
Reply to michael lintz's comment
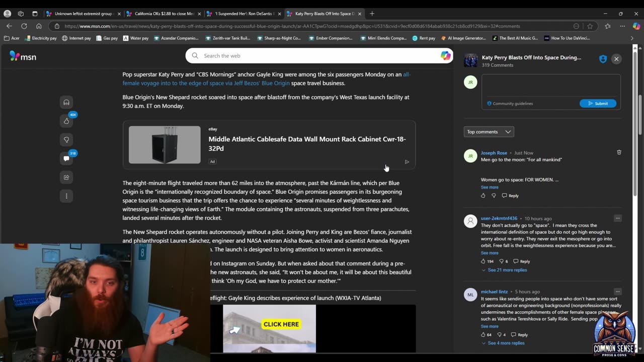point(520,335)
